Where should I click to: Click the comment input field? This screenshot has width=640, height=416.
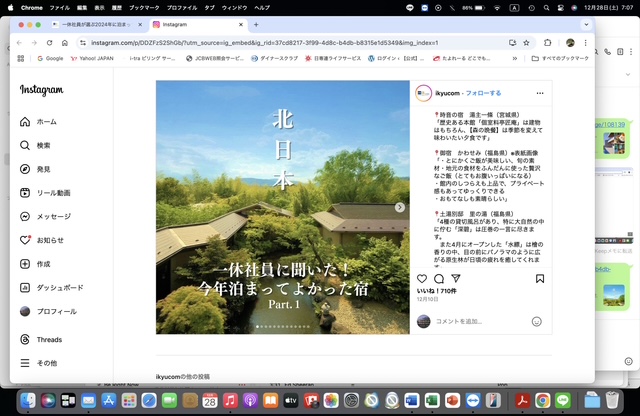click(x=482, y=321)
